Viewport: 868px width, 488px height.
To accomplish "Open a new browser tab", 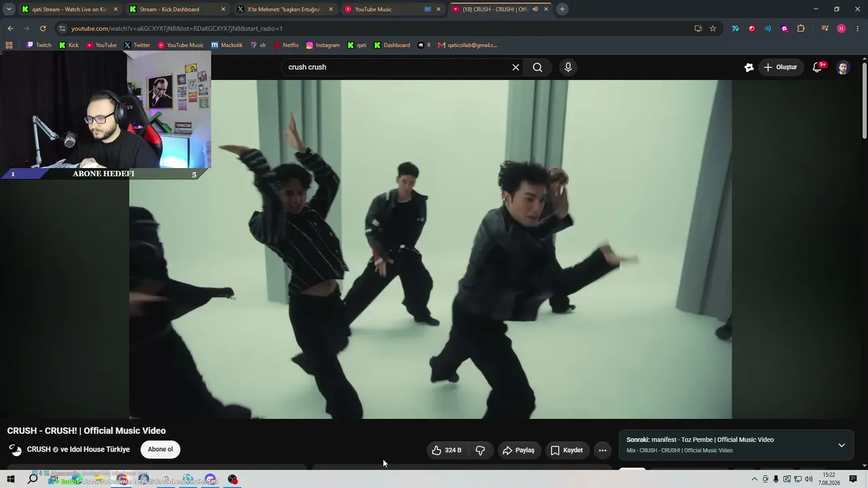I will 562,9.
